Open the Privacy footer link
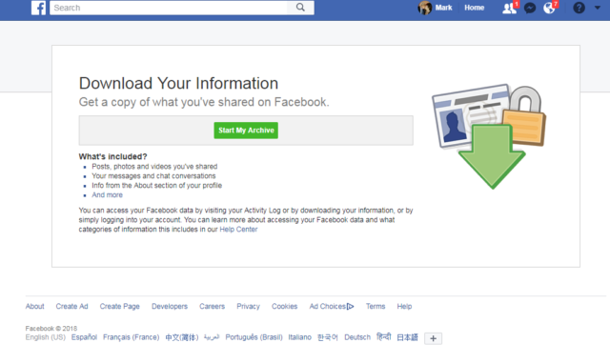Screen dimensions: 610x364 point(248,307)
